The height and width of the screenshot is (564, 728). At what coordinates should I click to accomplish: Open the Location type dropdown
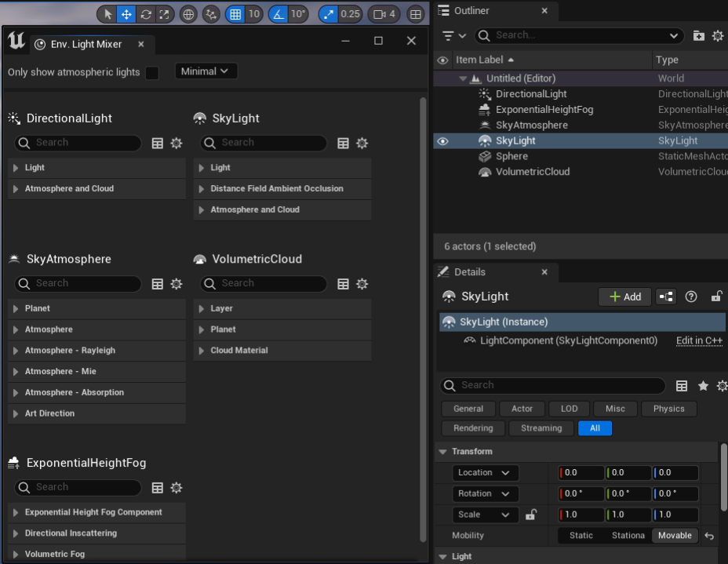485,472
